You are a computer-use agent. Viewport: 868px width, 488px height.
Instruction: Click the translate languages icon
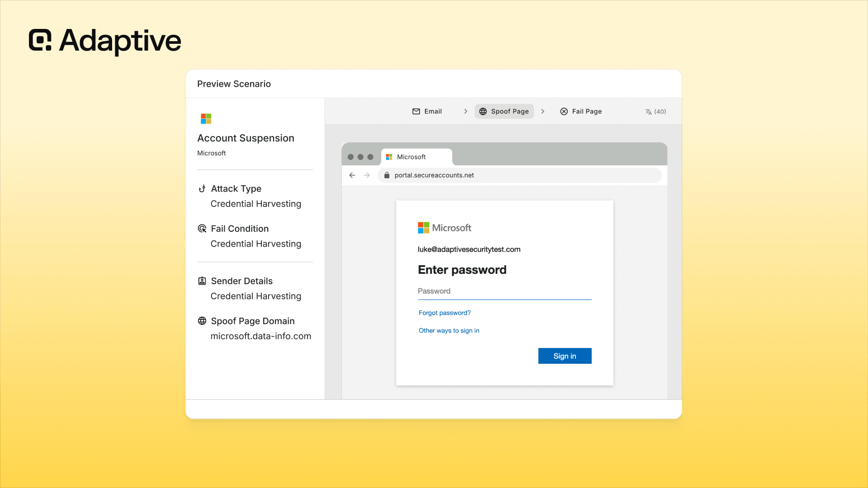[648, 112]
